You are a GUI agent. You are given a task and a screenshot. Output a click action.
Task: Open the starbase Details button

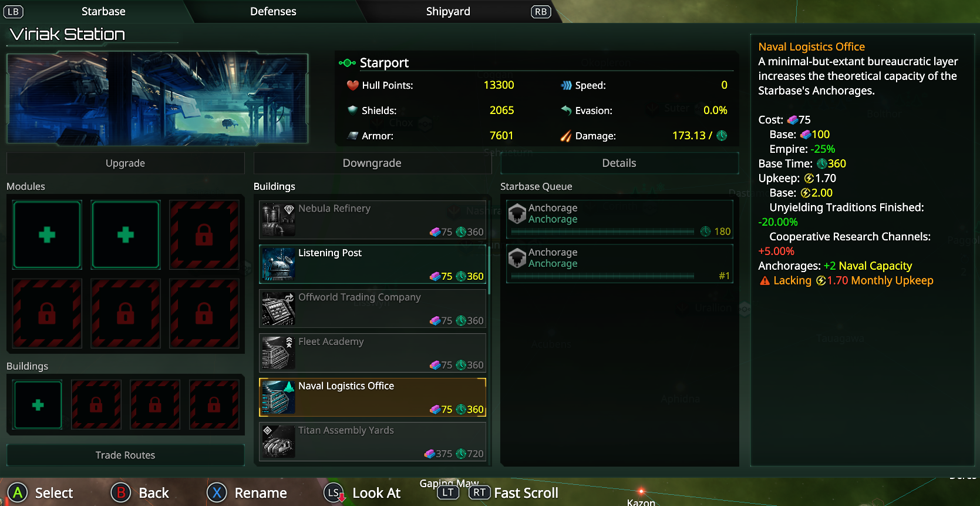coord(619,163)
